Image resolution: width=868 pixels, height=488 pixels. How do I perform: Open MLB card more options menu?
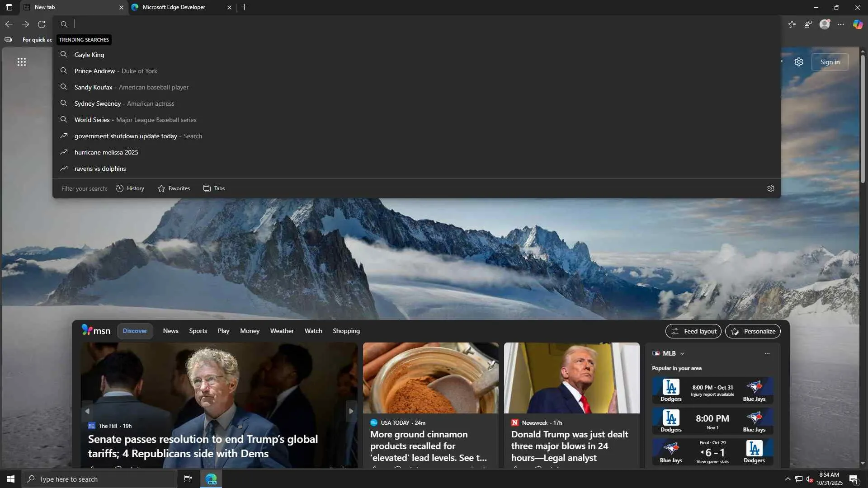[x=767, y=354]
